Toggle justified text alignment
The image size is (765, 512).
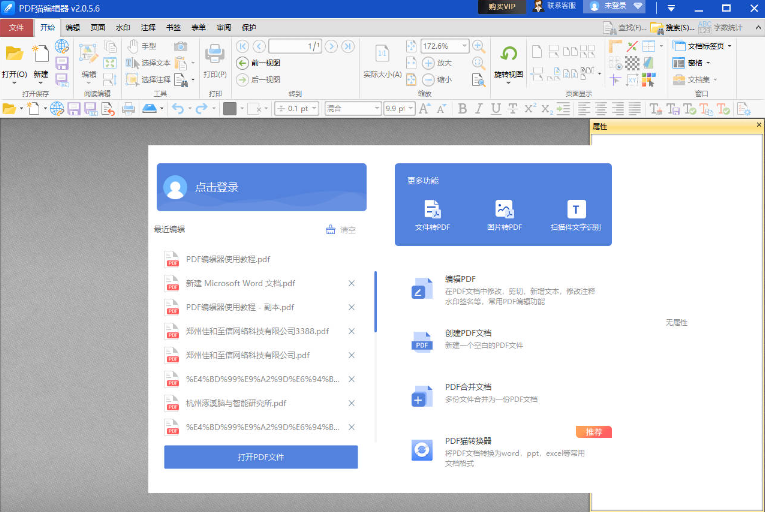tap(635, 109)
